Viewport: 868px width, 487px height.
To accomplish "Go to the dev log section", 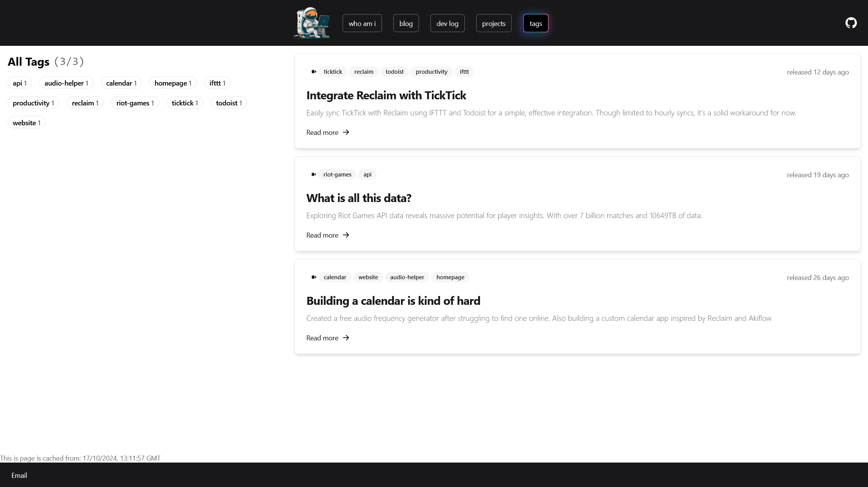I will 447,23.
